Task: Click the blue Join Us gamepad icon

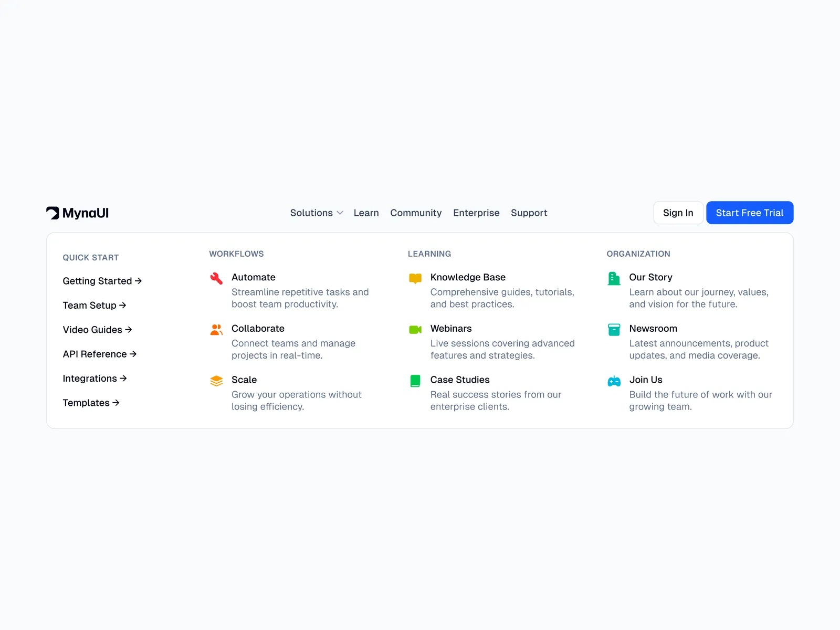Action: tap(614, 381)
